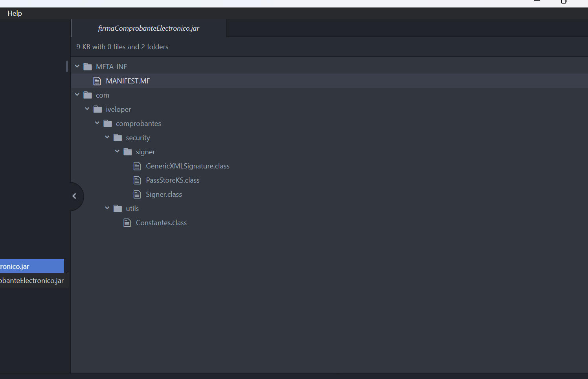Select the bbanteElectronico.jar sidebar entry

coord(34,281)
